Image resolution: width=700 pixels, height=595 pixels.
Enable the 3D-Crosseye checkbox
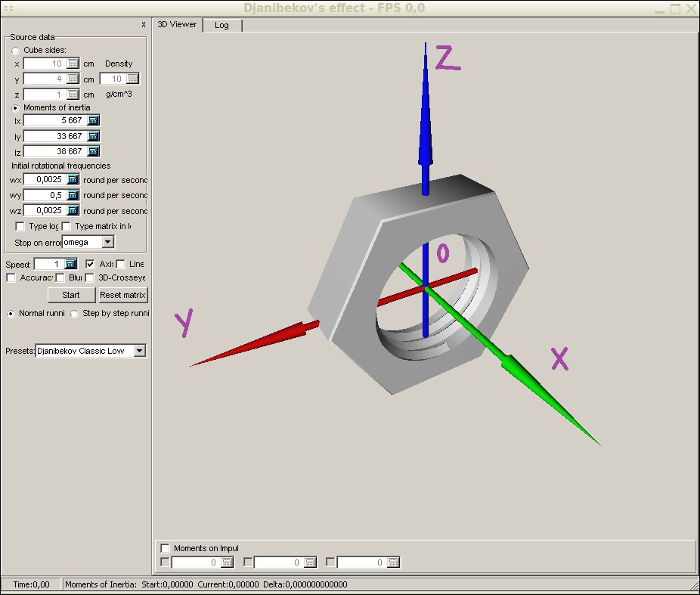90,277
